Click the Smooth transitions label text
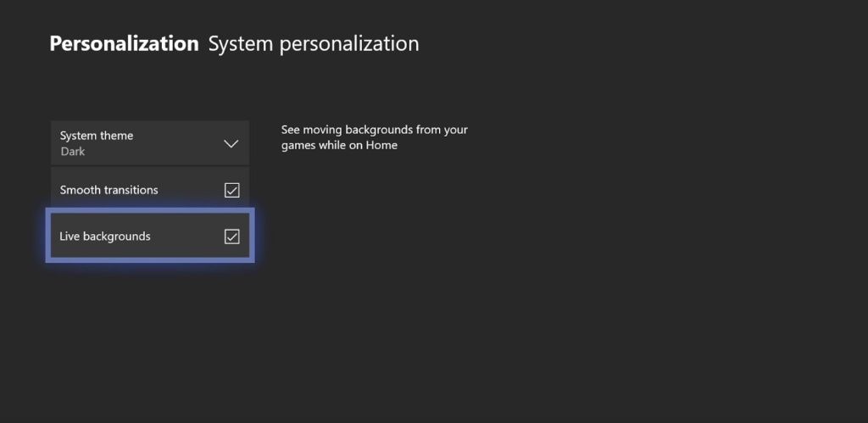 click(108, 190)
